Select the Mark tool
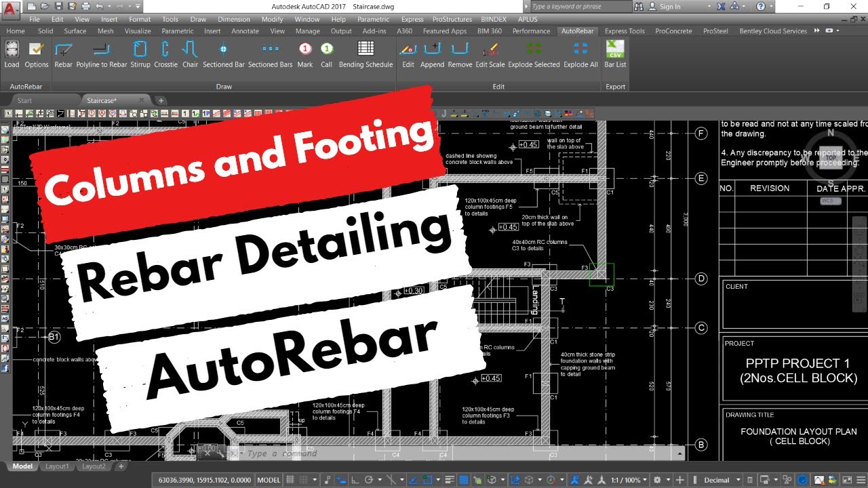 point(305,54)
